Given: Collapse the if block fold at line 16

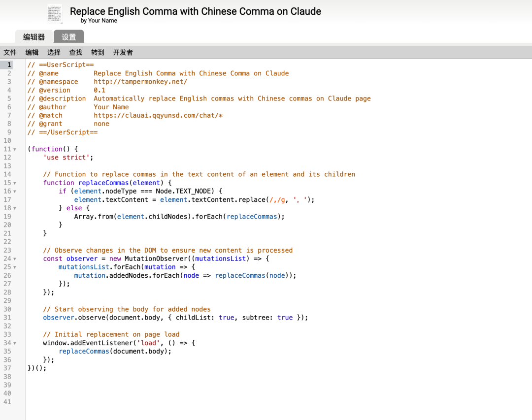Looking at the screenshot, I should 15,192.
